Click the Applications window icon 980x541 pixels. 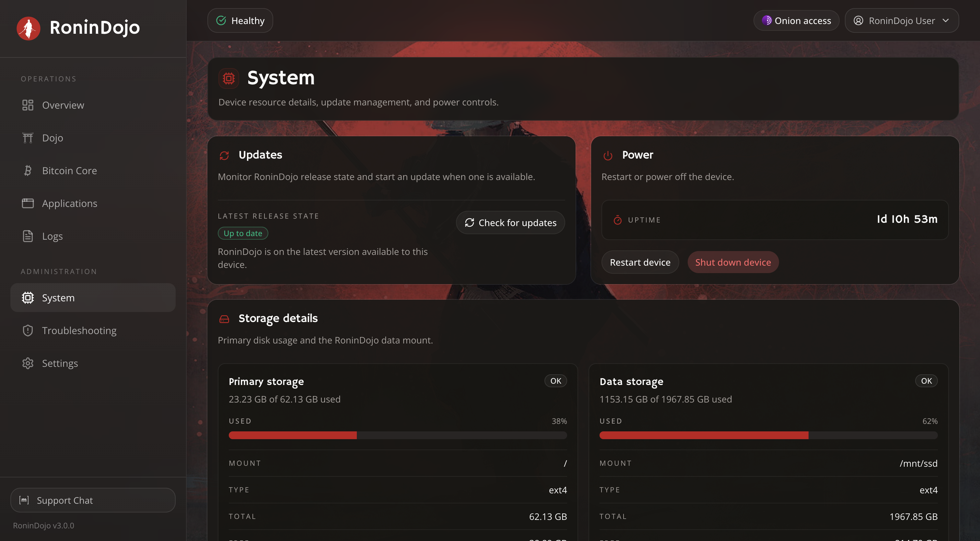[28, 203]
